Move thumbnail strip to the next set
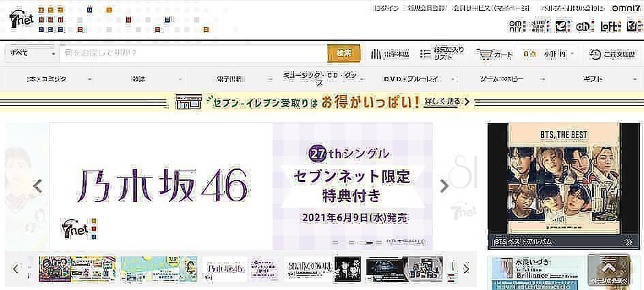 (466, 269)
